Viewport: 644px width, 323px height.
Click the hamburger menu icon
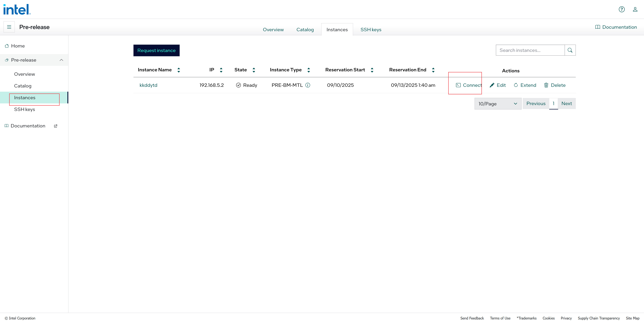point(9,27)
